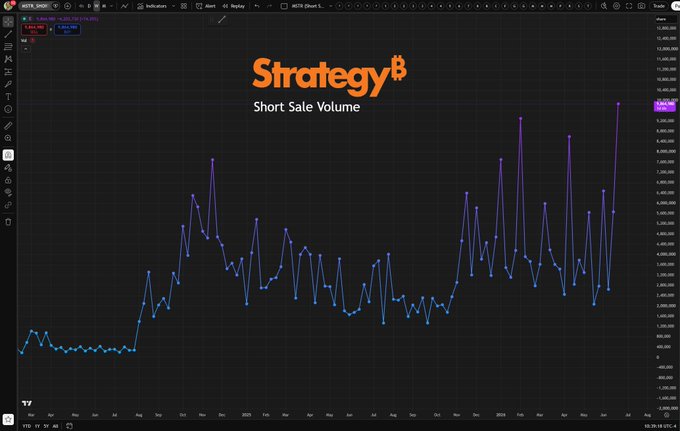Viewport: 680px width, 431px height.
Task: Open the layout setup square icon
Action: pos(284,6)
